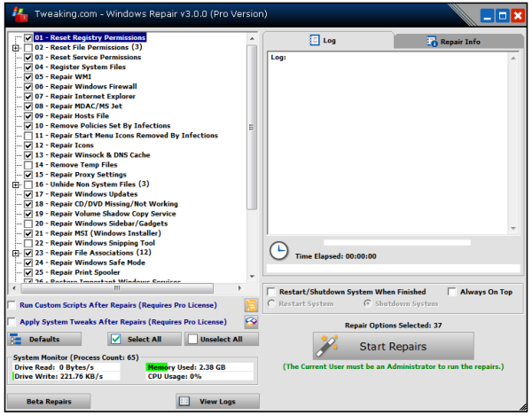The image size is (532, 416).
Task: Click the Defaults button
Action: point(44,339)
